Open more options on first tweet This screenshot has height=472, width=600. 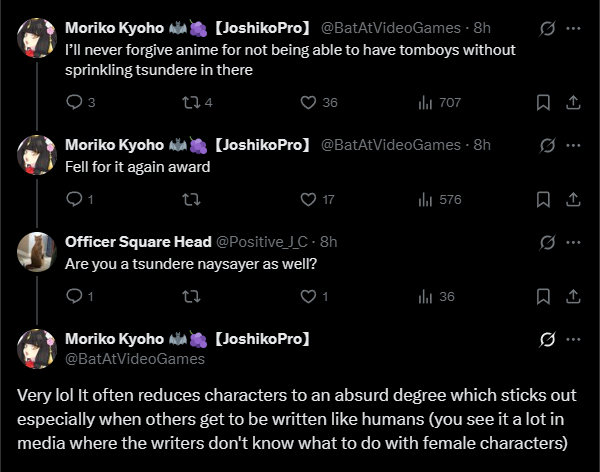(x=573, y=28)
